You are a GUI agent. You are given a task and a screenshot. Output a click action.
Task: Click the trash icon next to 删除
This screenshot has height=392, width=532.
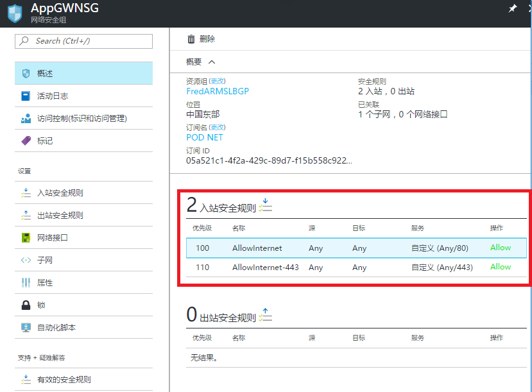point(191,39)
